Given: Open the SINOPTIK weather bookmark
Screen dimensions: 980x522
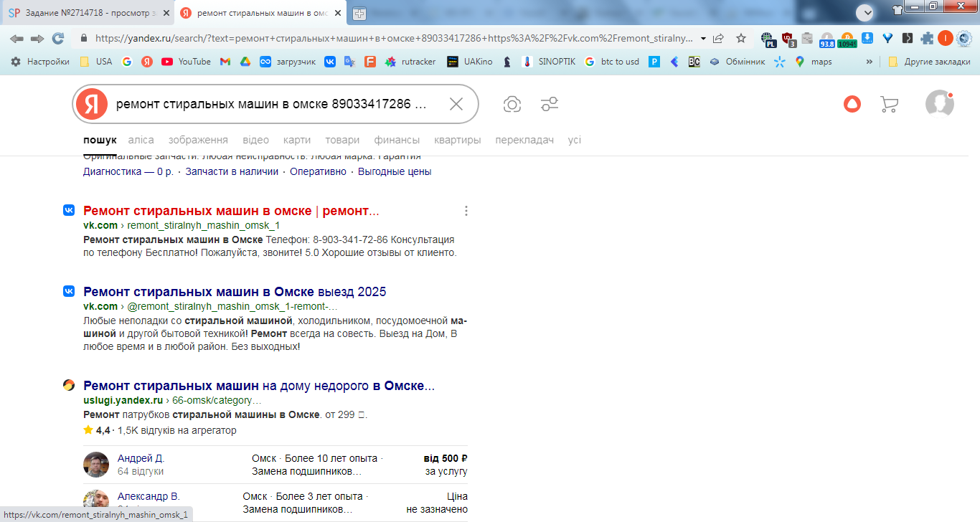Looking at the screenshot, I should click(549, 62).
